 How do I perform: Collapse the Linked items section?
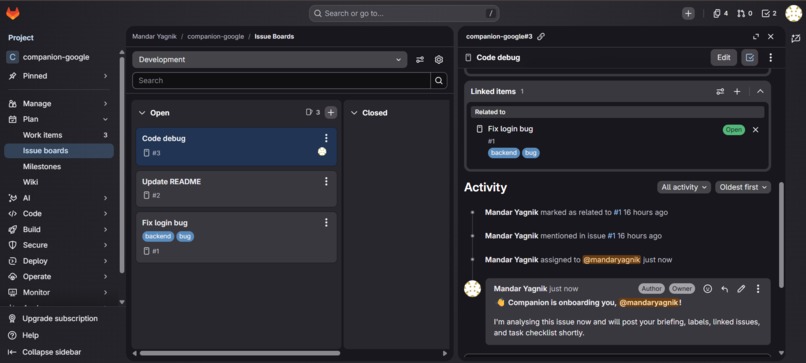(x=760, y=92)
